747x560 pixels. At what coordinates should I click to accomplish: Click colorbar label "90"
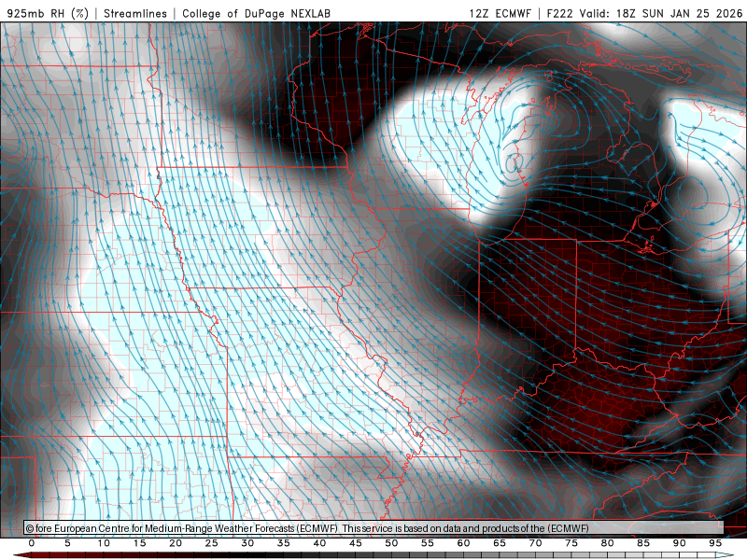pos(680,543)
